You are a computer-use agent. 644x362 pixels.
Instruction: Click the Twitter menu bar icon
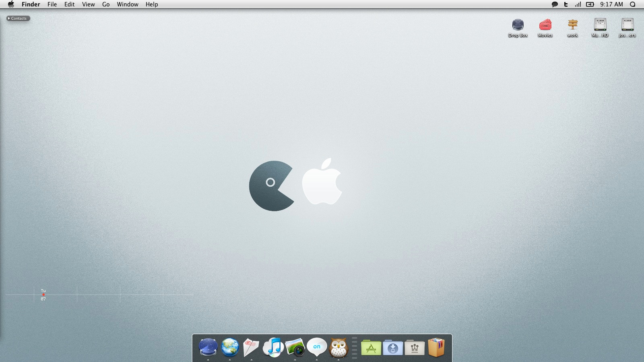pyautogui.click(x=566, y=4)
